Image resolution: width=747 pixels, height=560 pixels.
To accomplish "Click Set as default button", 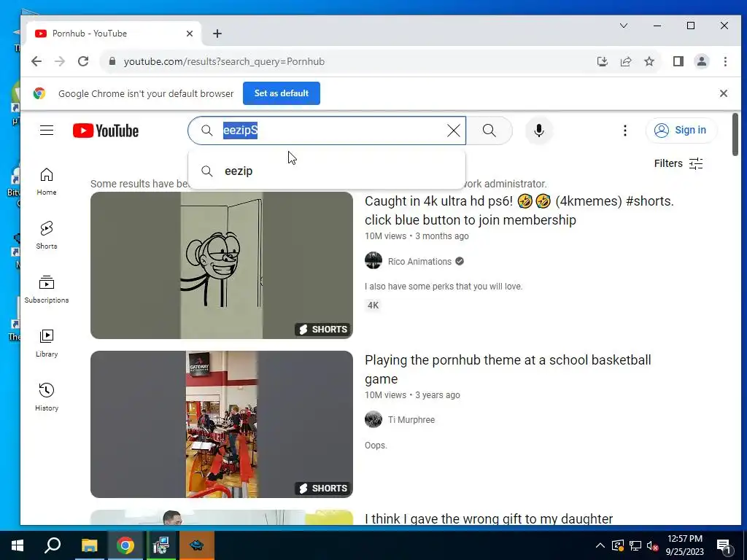I will point(281,93).
